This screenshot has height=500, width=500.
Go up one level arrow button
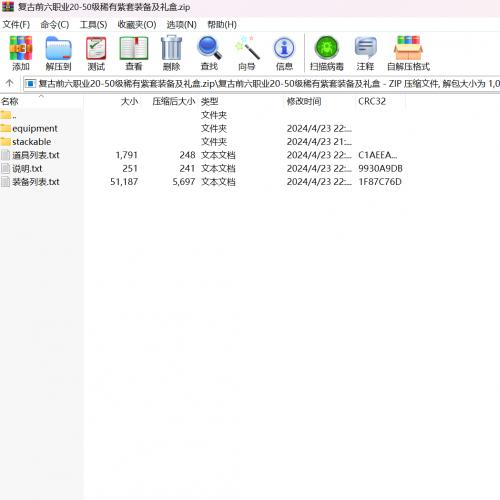[x=9, y=83]
